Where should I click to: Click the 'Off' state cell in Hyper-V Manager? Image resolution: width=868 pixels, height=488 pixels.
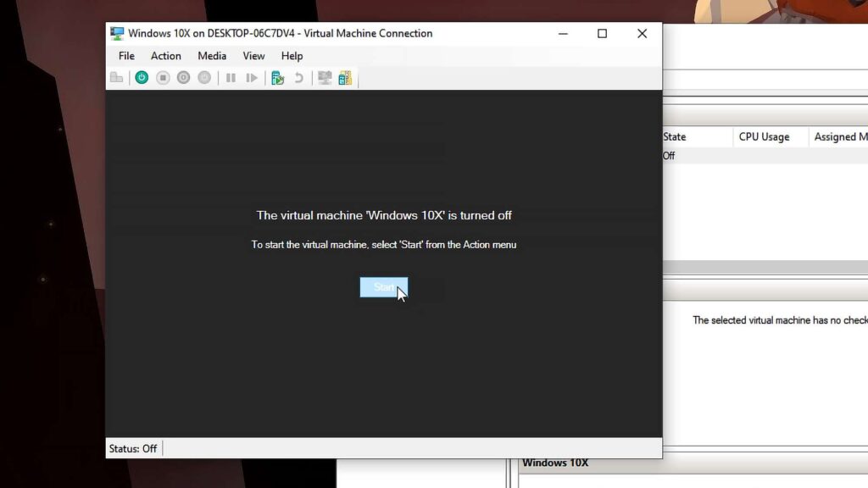click(x=669, y=156)
